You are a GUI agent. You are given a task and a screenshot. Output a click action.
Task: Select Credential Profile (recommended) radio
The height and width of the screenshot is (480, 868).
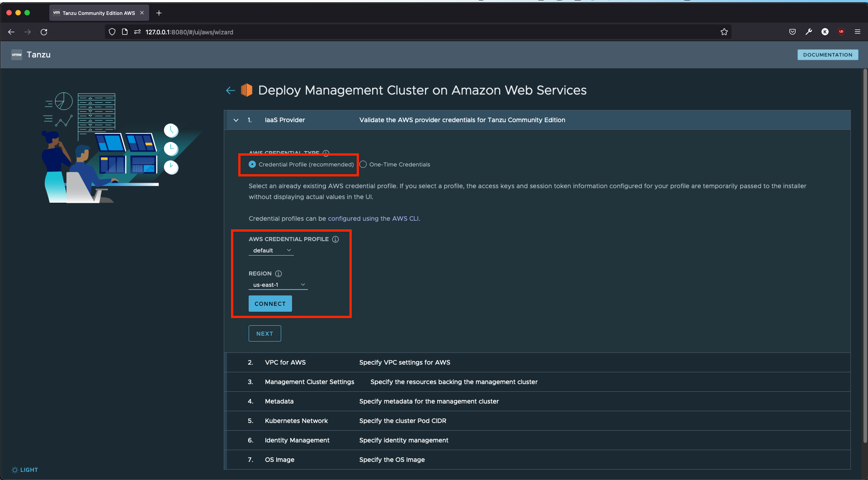point(252,164)
